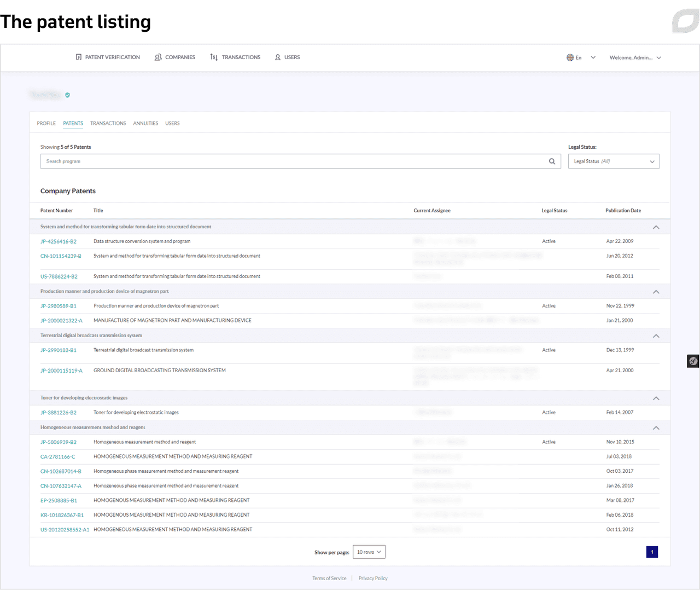Click inside the 'Search program' input field
The height and width of the screenshot is (590, 700).
pyautogui.click(x=219, y=161)
